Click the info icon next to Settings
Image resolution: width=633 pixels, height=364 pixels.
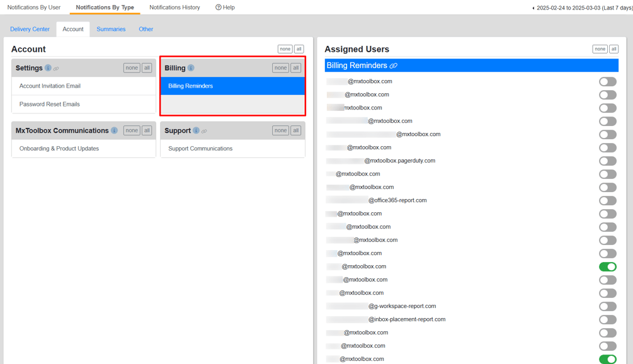coord(48,67)
